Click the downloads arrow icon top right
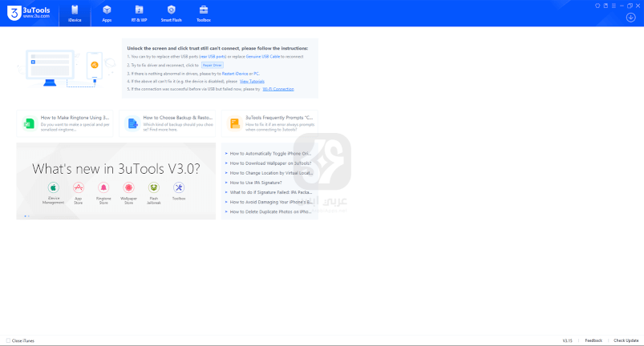The image size is (644, 346). tap(631, 17)
